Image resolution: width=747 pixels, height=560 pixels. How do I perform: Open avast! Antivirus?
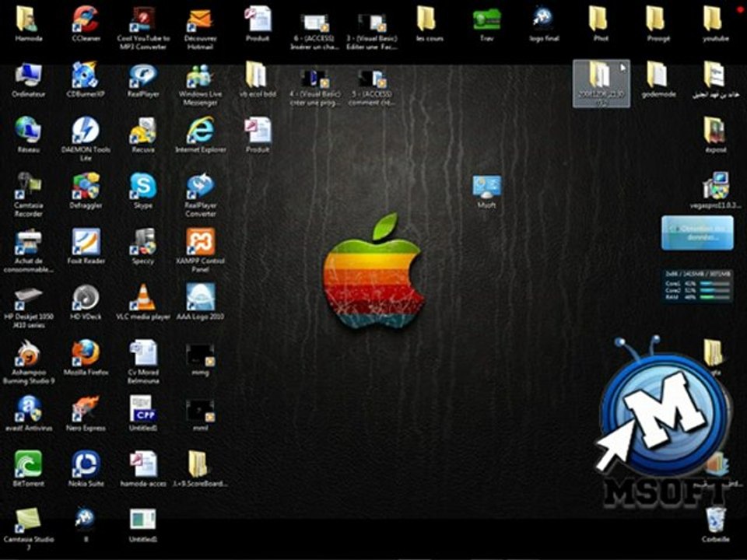[x=29, y=412]
